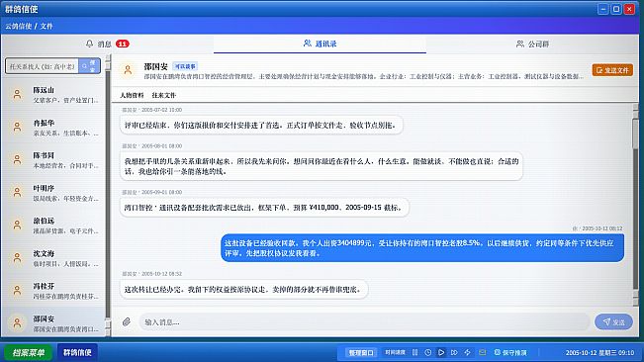This screenshot has width=644, height=362.
Task: Click the blue tag beside 邵国安's name
Action: (185, 66)
